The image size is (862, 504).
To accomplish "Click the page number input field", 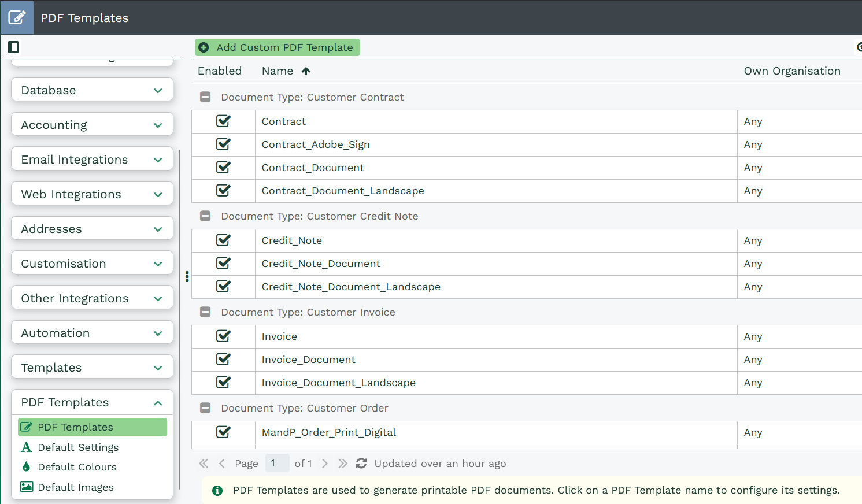I will [277, 464].
